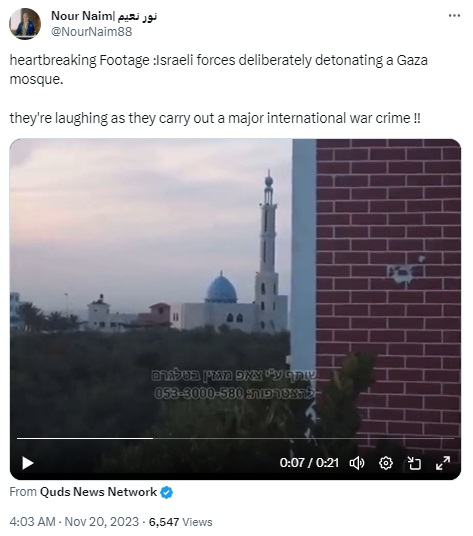Open Nour Naim display name link
The height and width of the screenshot is (536, 473).
tap(104, 16)
